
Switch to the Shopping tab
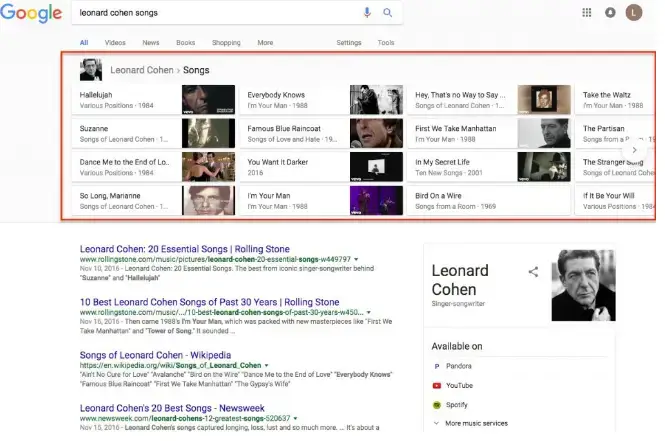click(x=226, y=43)
